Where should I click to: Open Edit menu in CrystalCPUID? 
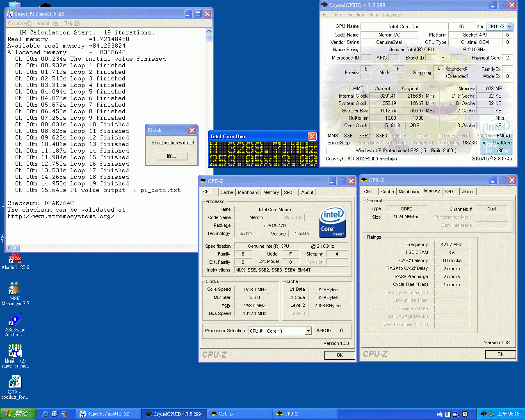pos(338,15)
